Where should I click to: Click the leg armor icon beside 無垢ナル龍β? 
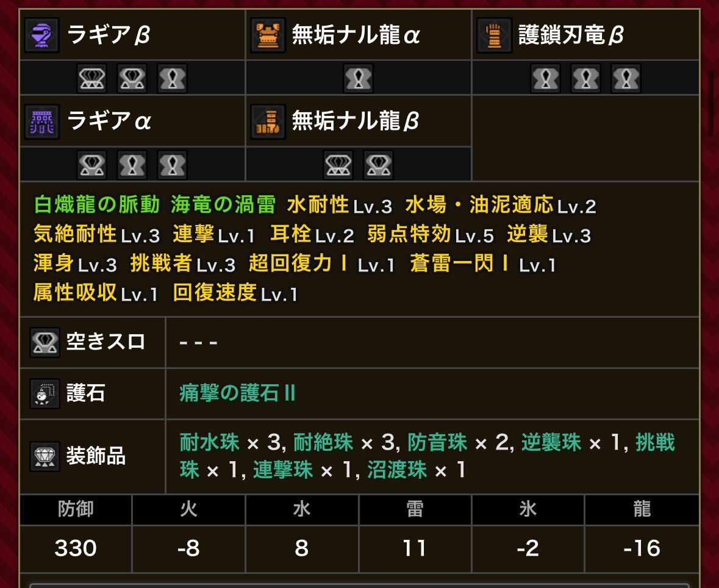268,121
